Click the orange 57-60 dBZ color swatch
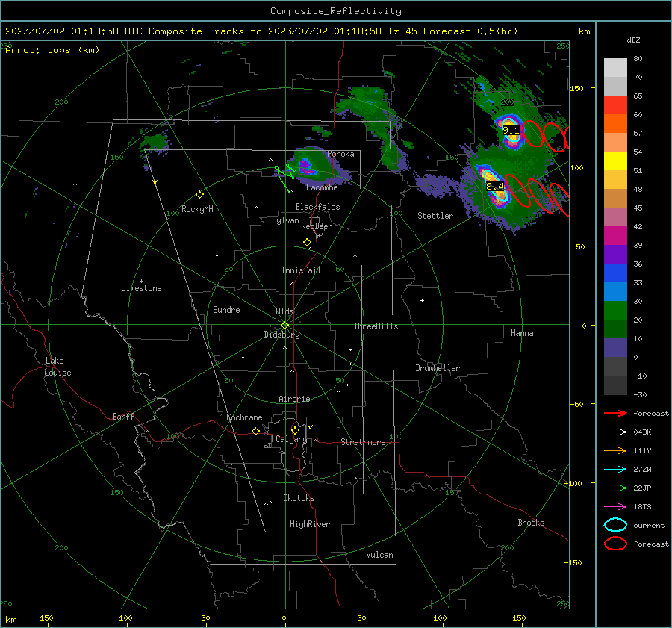 pyautogui.click(x=615, y=124)
